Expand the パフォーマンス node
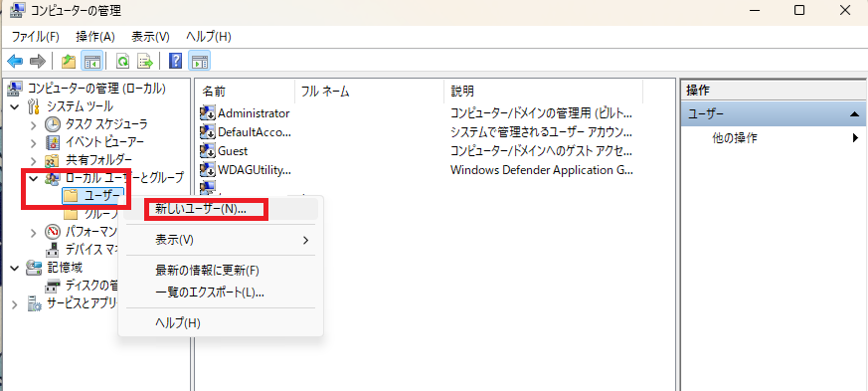The height and width of the screenshot is (391, 868). (x=35, y=232)
